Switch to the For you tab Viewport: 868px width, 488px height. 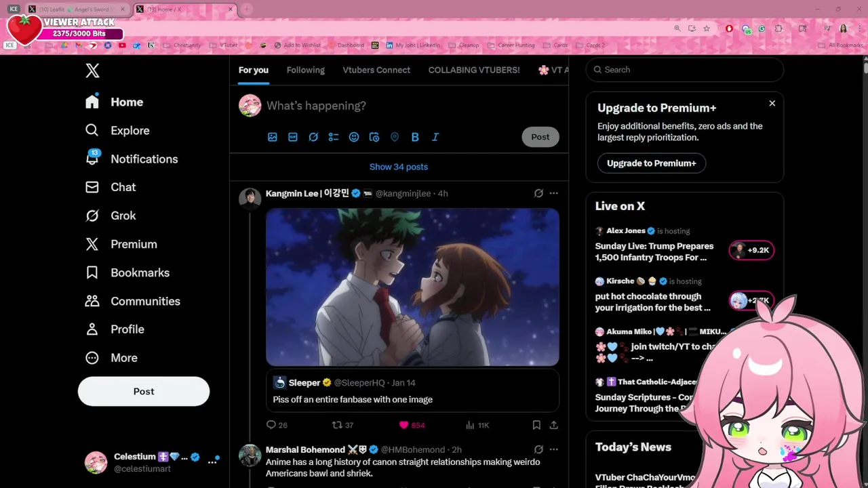(254, 70)
